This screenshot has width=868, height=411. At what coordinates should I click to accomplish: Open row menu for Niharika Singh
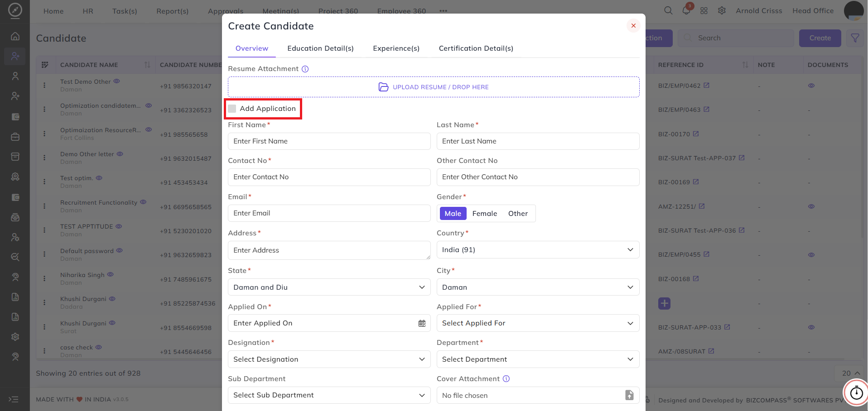point(44,278)
